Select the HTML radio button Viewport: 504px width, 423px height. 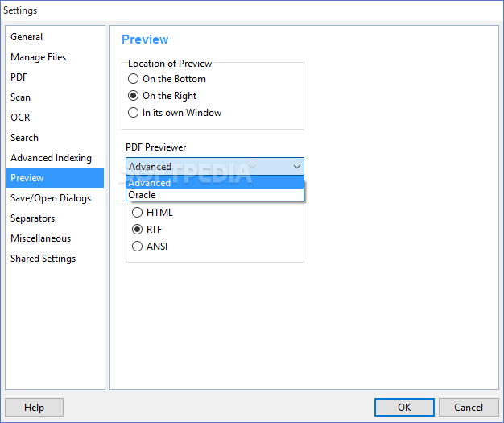point(137,213)
